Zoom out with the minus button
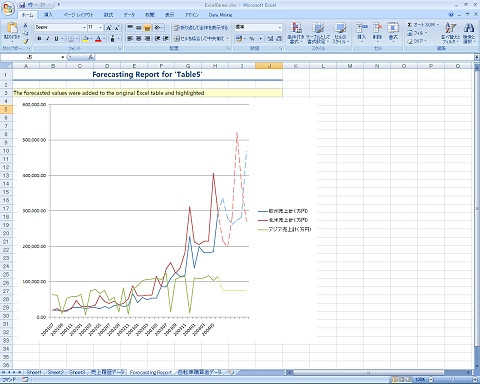The width and height of the screenshot is (480, 384). (431, 379)
